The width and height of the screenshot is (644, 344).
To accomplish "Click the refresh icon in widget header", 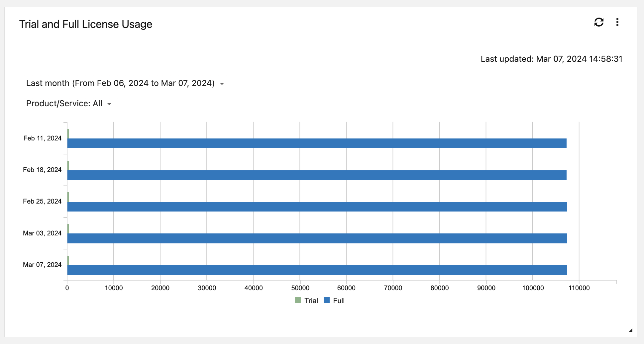I will click(598, 22).
